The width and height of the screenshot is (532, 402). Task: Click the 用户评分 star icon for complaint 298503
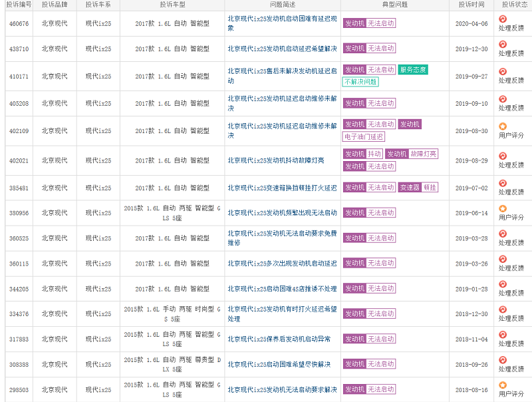[x=503, y=385]
